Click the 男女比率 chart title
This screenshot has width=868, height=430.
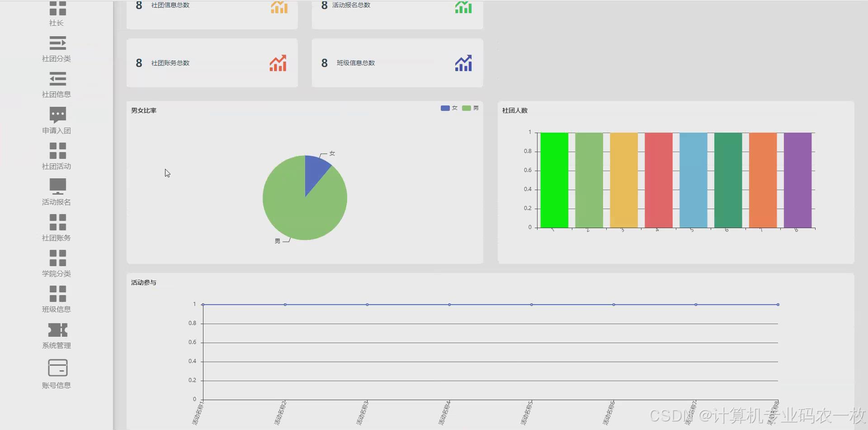(144, 111)
